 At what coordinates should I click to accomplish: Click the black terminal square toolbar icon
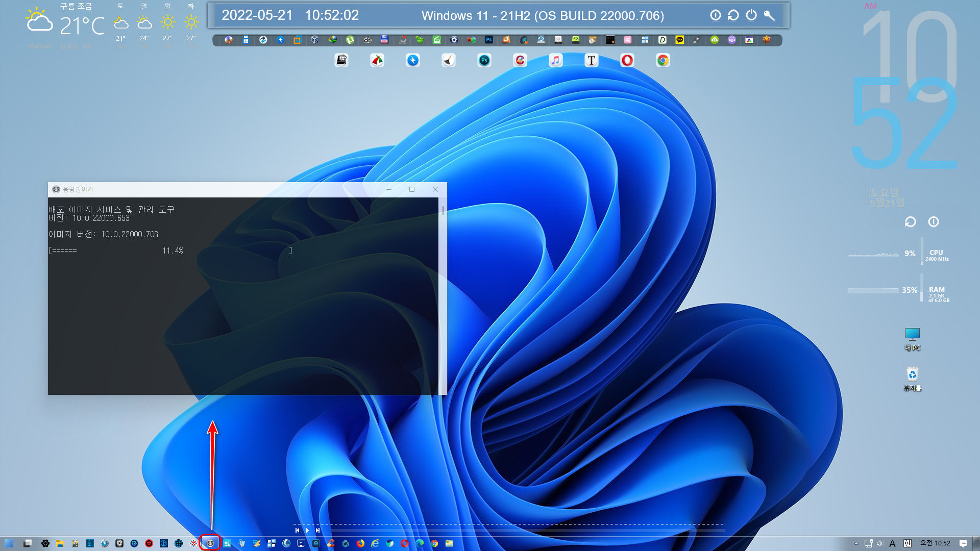pos(610,40)
